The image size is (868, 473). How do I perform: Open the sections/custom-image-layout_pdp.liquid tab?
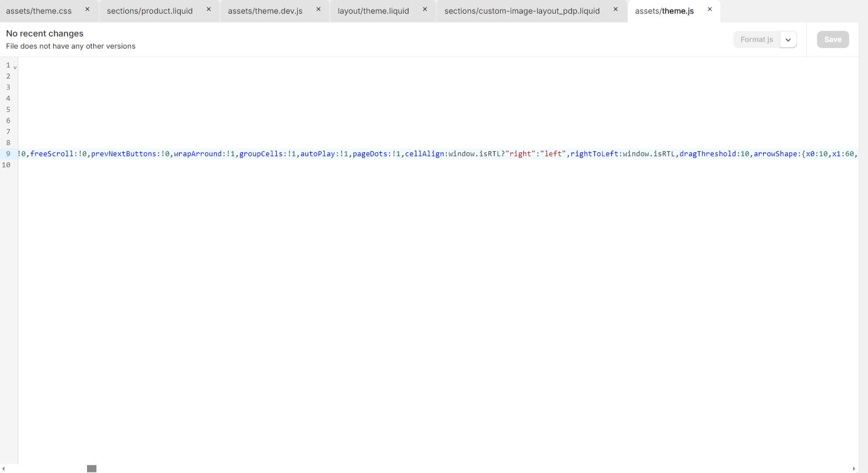coord(522,11)
